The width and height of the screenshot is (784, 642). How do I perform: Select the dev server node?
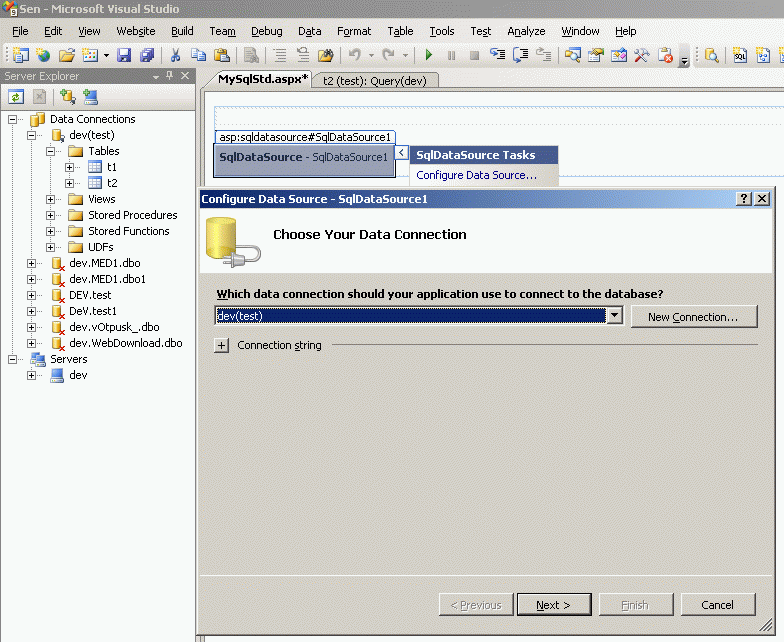78,375
